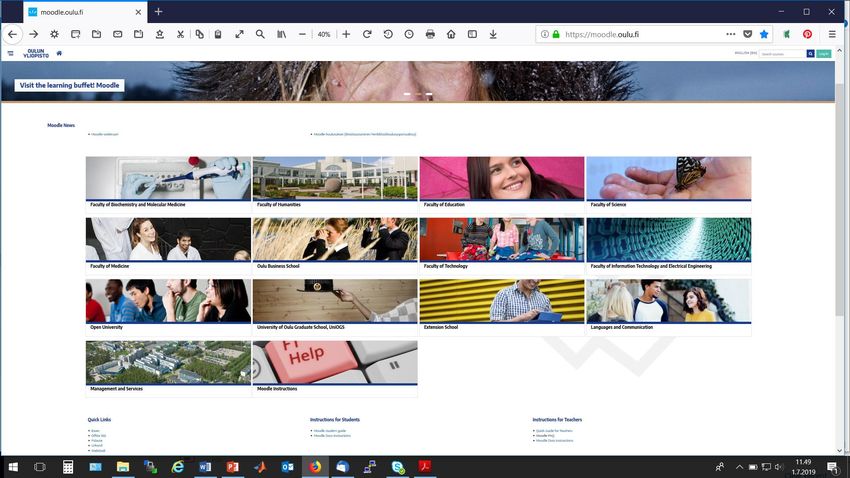Open Faculty of Information Technology and Electrical Engineering
Screen dimensions: 850x478
tap(669, 244)
